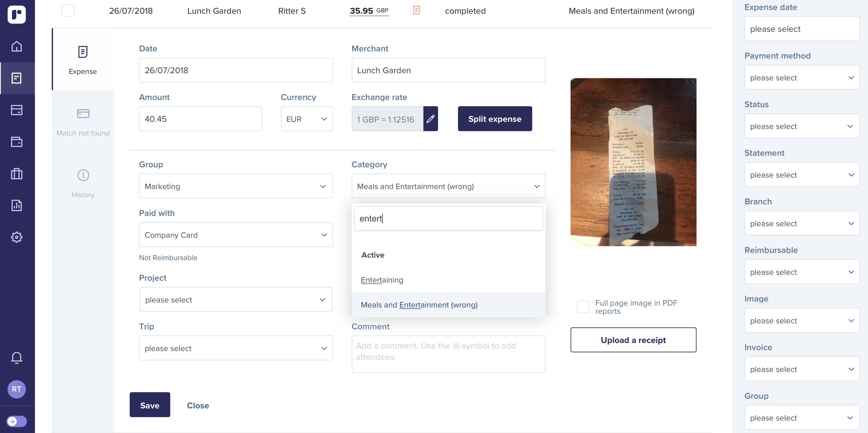Click the notifications bell icon

pyautogui.click(x=17, y=357)
